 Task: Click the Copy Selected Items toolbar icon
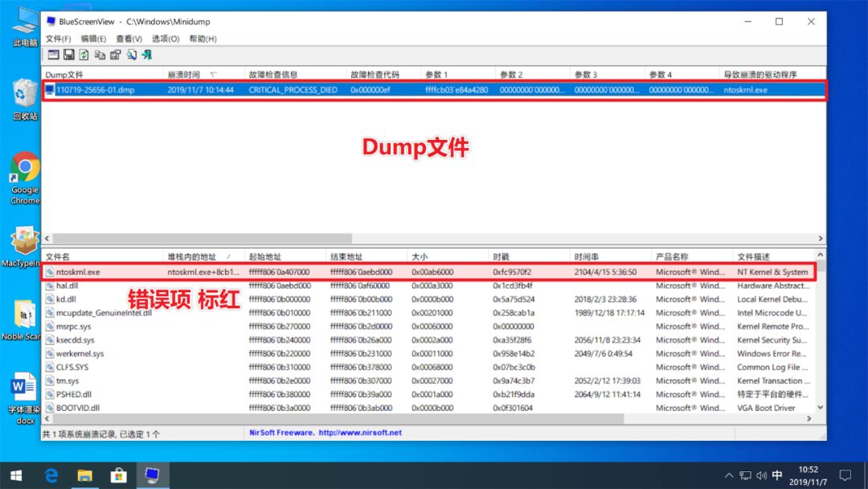tap(100, 55)
